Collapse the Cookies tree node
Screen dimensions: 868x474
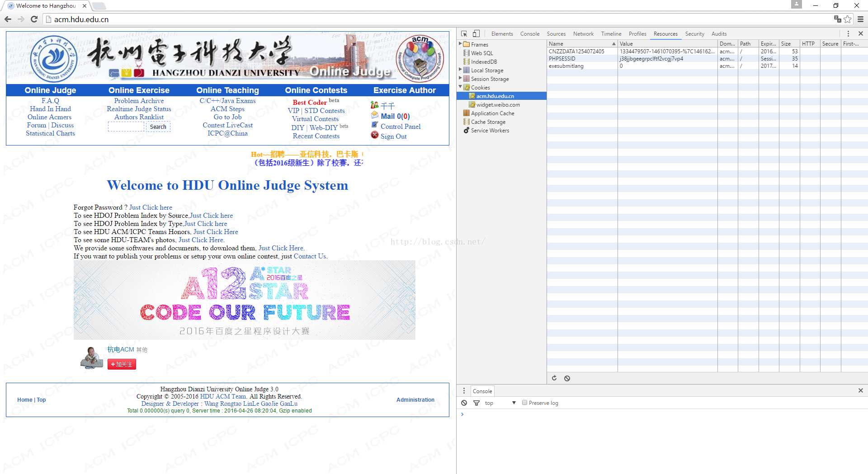(460, 87)
